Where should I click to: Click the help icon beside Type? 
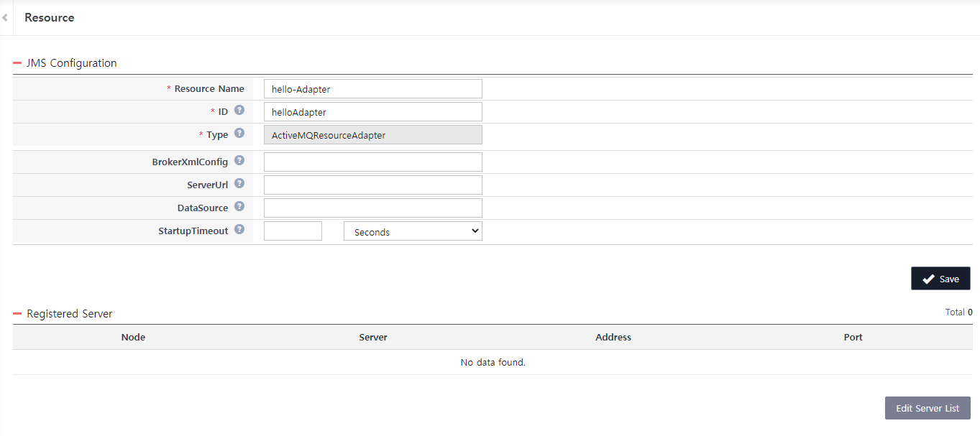click(x=239, y=134)
